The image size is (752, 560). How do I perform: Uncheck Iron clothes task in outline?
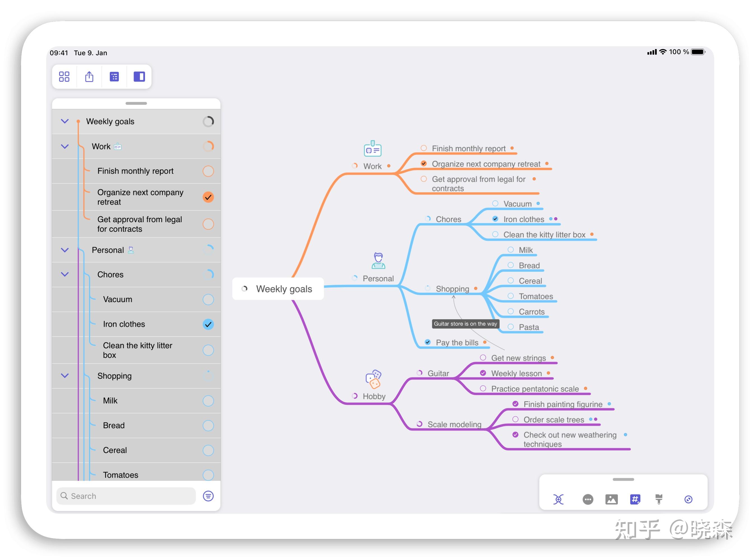tap(208, 324)
